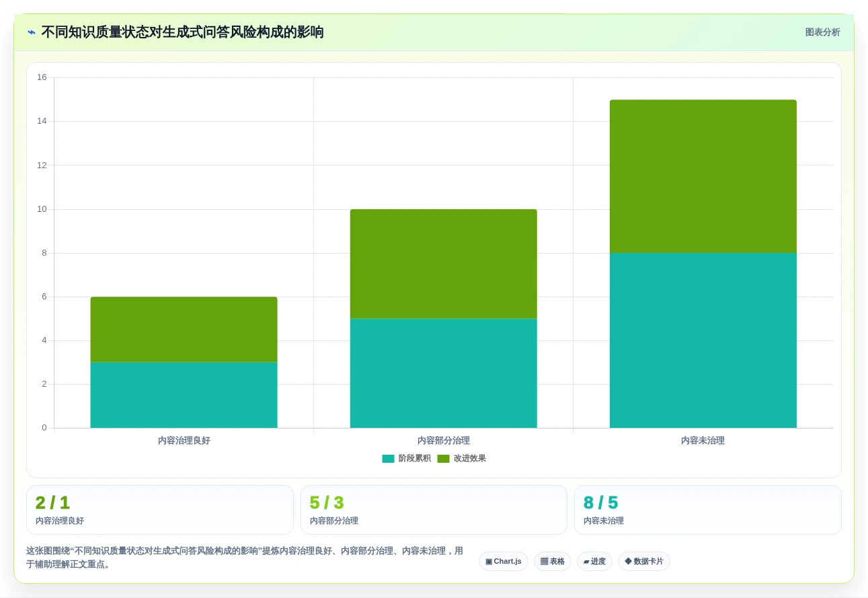Click the description paragraph starting with 这张图围绕
This screenshot has width=868, height=598.
[x=245, y=558]
